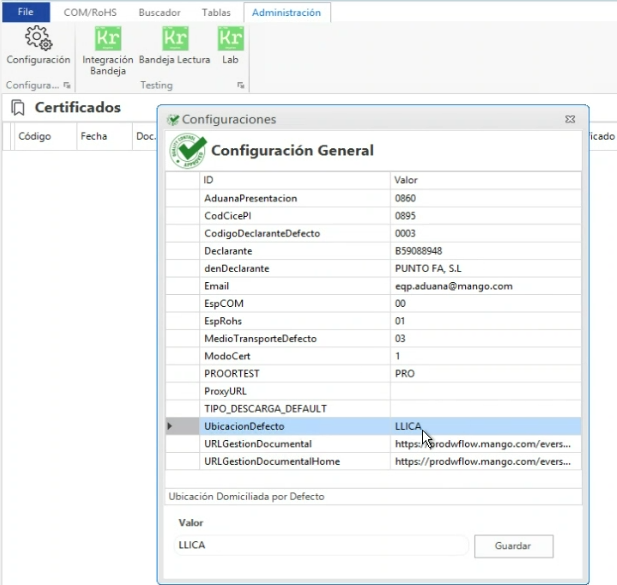Screen dimensions: 617x585
Task: Click the green approved checkmark logo
Action: (x=187, y=151)
